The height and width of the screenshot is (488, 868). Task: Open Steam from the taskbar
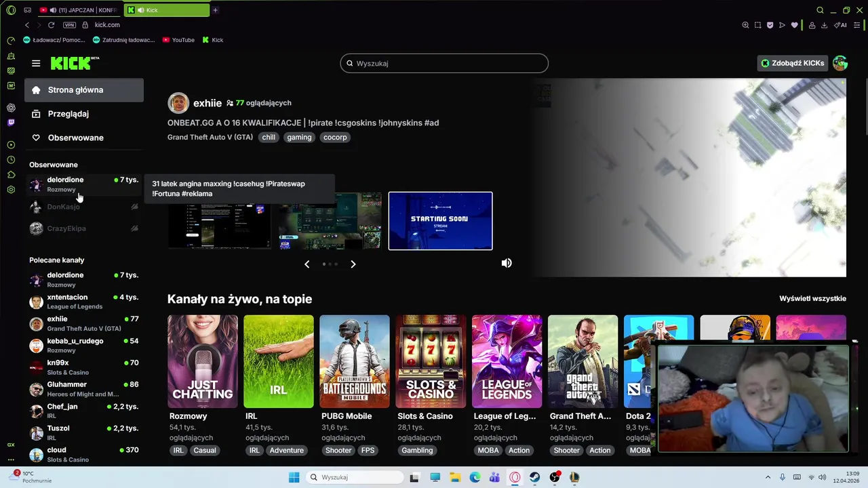535,478
